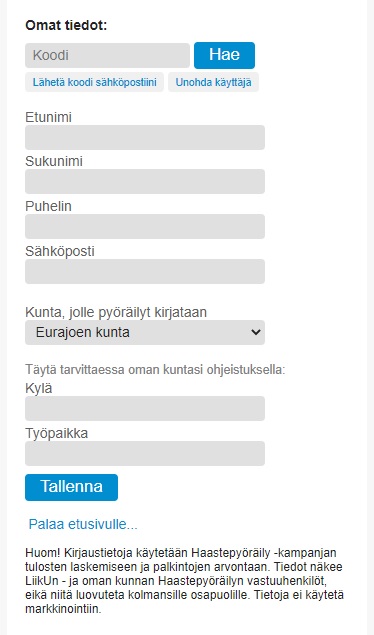Click the Sähköposti field label text
This screenshot has width=374, height=635.
pyautogui.click(x=60, y=251)
